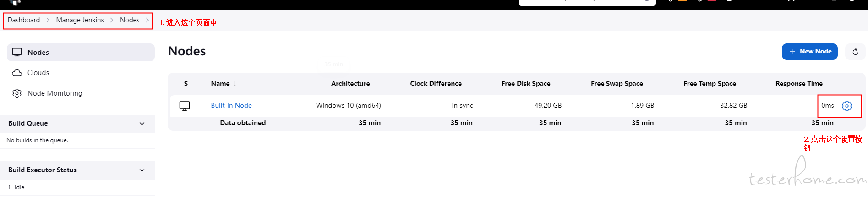This screenshot has height=197, width=868.
Task: Click the refresh status icon beside New Node
Action: [x=855, y=52]
